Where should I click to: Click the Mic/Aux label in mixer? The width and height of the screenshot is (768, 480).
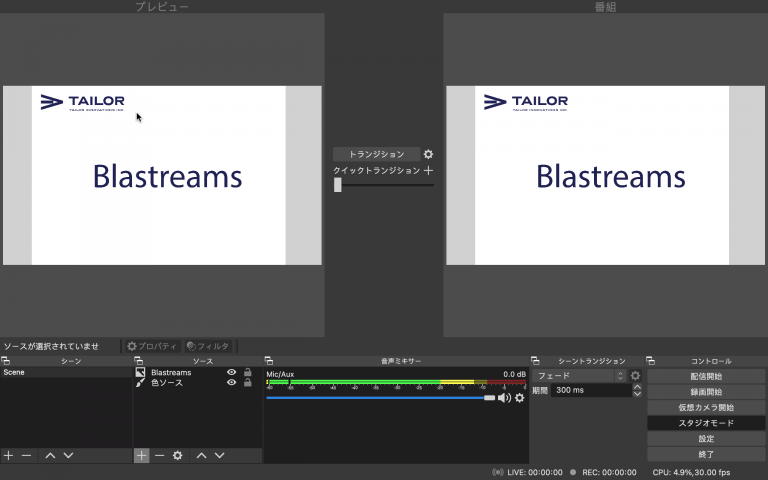(x=280, y=374)
